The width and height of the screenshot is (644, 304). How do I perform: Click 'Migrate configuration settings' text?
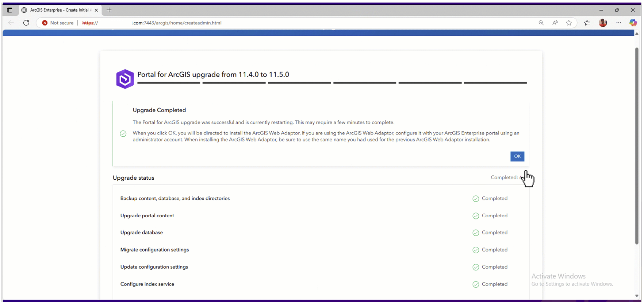point(154,250)
